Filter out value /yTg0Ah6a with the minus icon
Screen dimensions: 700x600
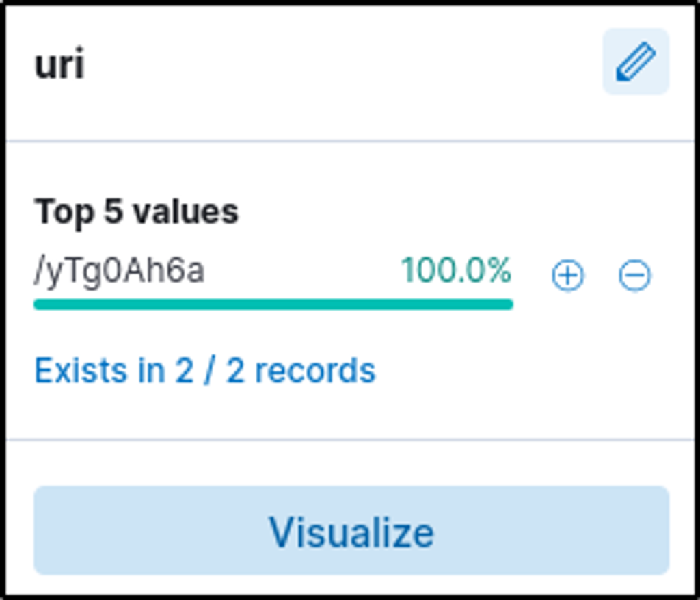(x=634, y=276)
